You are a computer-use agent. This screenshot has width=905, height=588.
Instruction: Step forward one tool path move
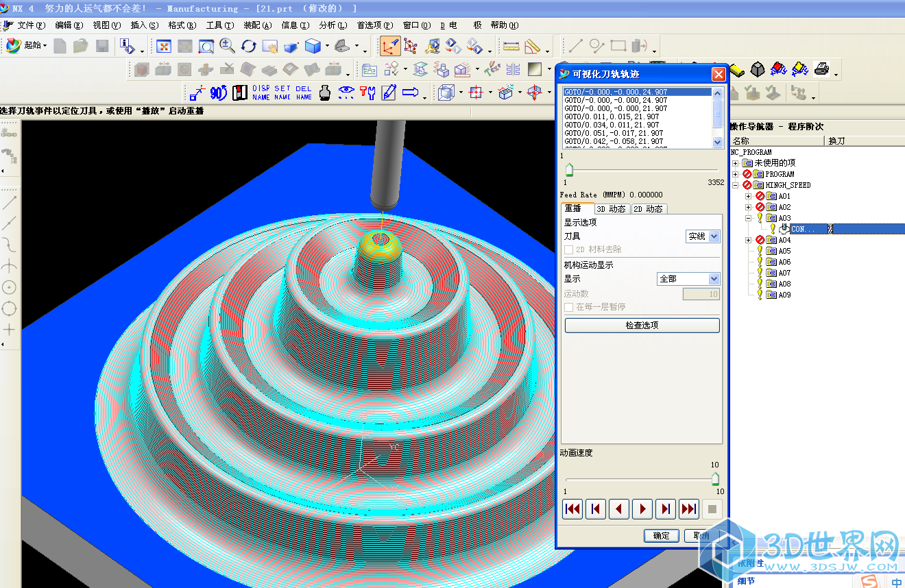point(666,509)
